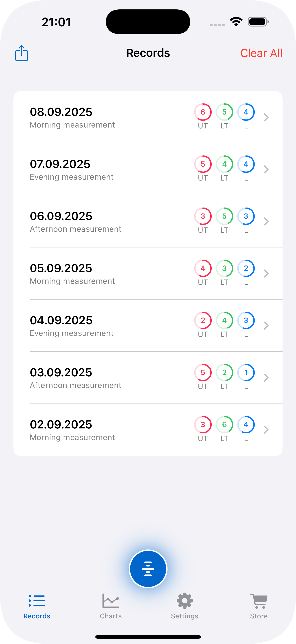This screenshot has height=644, width=296.
Task: Open the Store cart icon
Action: pos(259,601)
